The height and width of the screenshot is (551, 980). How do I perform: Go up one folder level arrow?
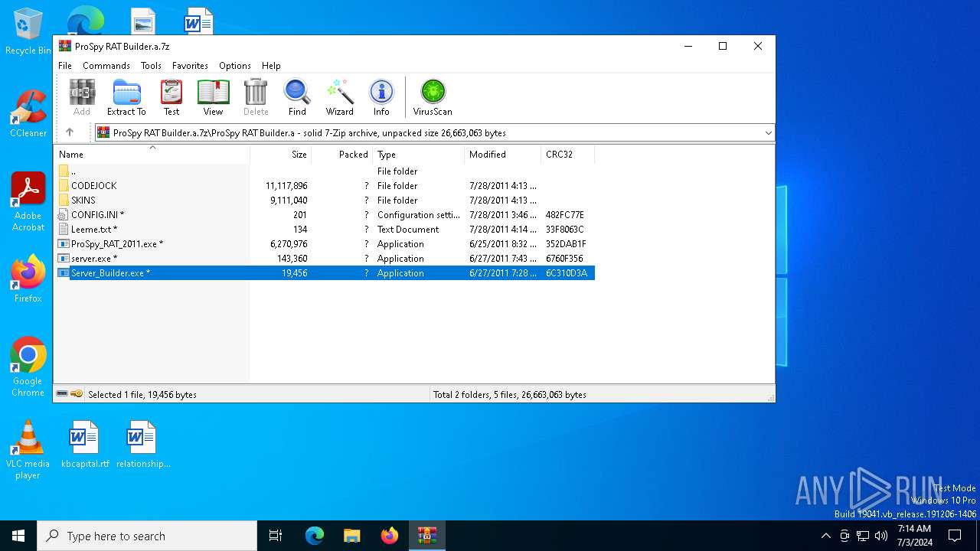[70, 132]
